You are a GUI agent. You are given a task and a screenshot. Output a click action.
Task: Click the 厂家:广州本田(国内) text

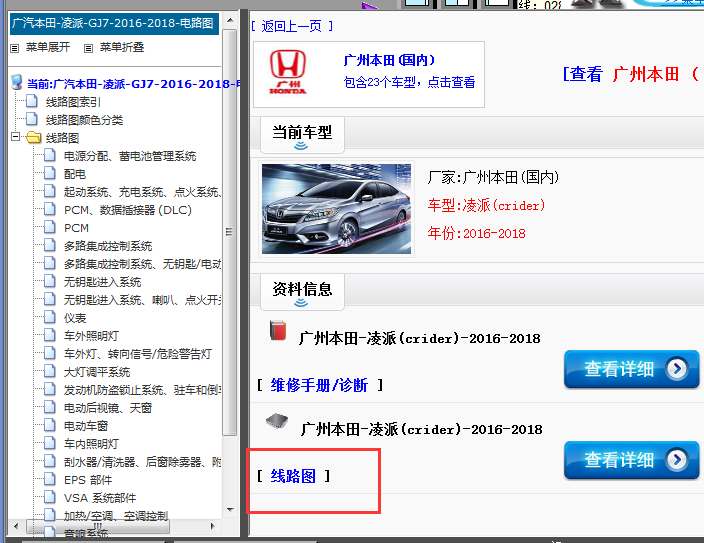pyautogui.click(x=493, y=177)
